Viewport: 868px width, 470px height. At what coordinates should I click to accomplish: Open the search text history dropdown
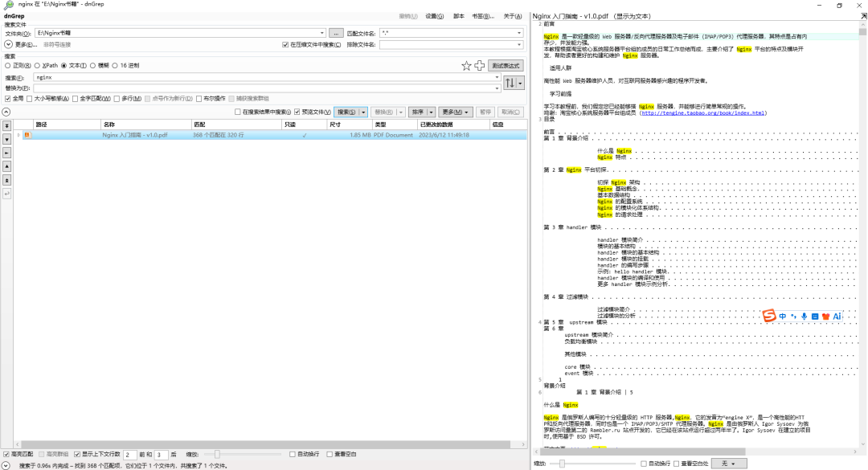497,77
